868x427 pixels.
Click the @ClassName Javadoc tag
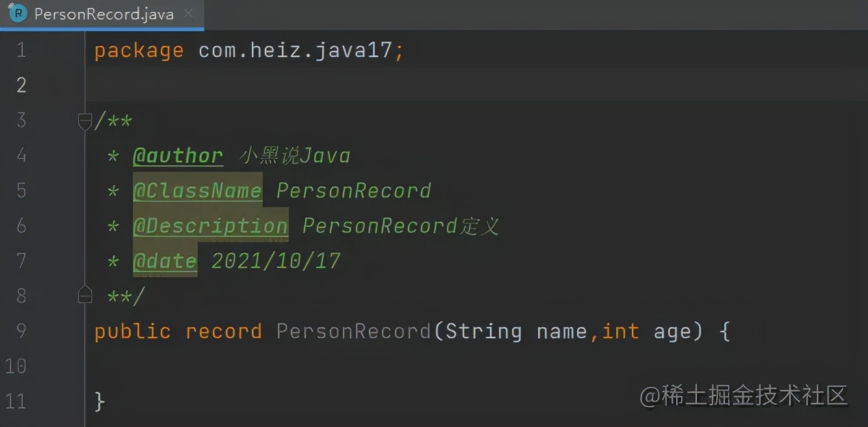pos(197,190)
